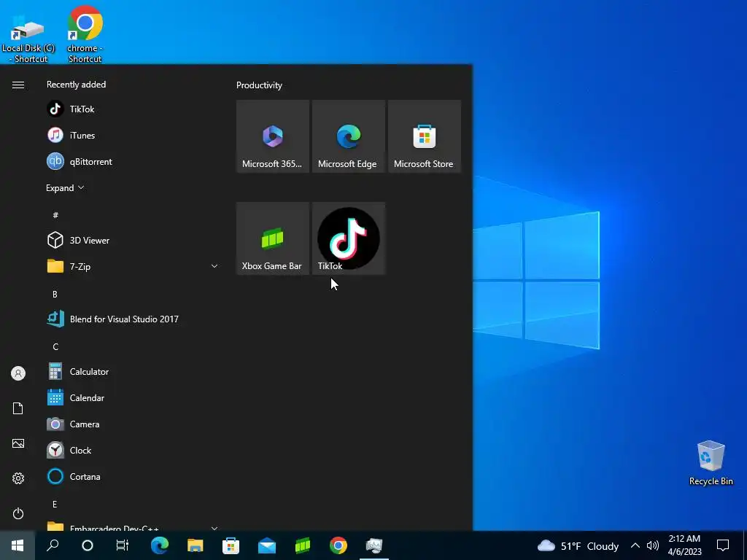Open the Microsoft Edge tile
The width and height of the screenshot is (747, 560).
coord(348,136)
